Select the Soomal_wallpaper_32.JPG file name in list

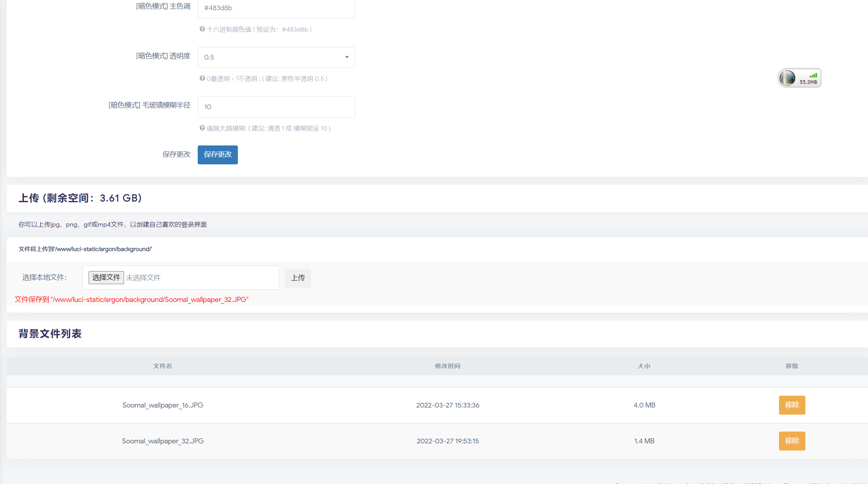pyautogui.click(x=163, y=441)
